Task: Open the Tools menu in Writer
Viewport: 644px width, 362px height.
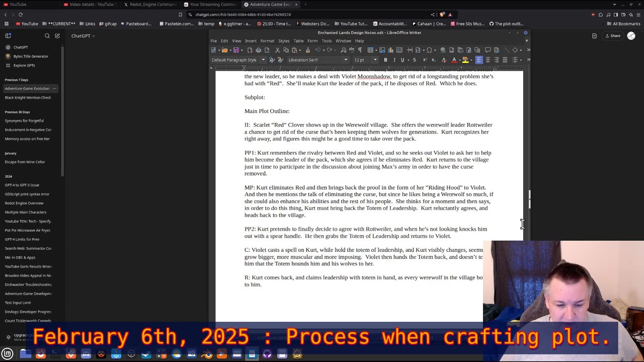Action: [327, 41]
